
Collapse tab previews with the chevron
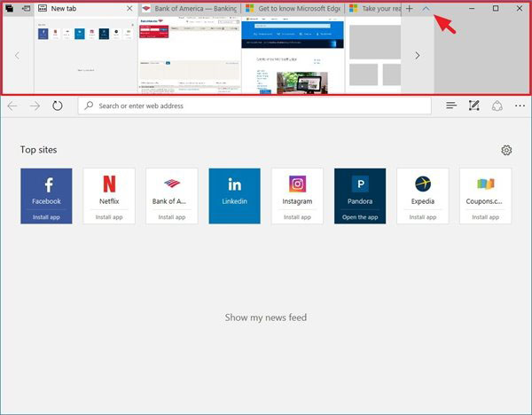coord(426,8)
